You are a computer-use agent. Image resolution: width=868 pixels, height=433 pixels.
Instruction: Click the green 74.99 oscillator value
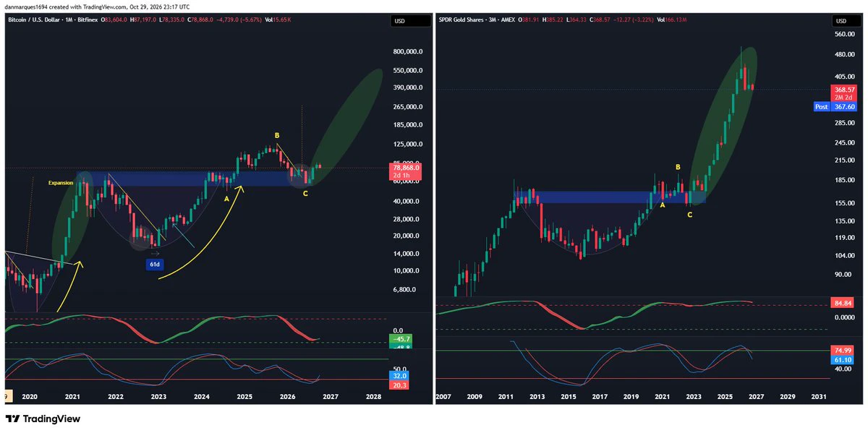click(843, 350)
